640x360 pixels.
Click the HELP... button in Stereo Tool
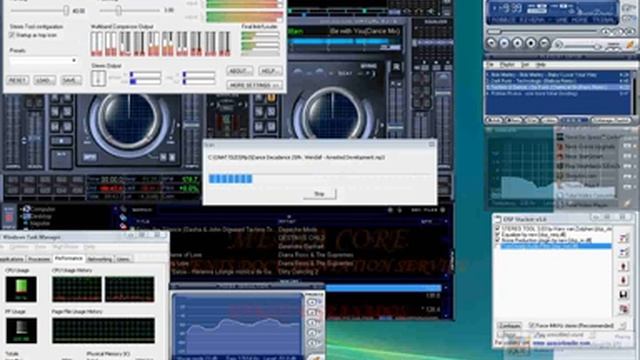[x=269, y=71]
